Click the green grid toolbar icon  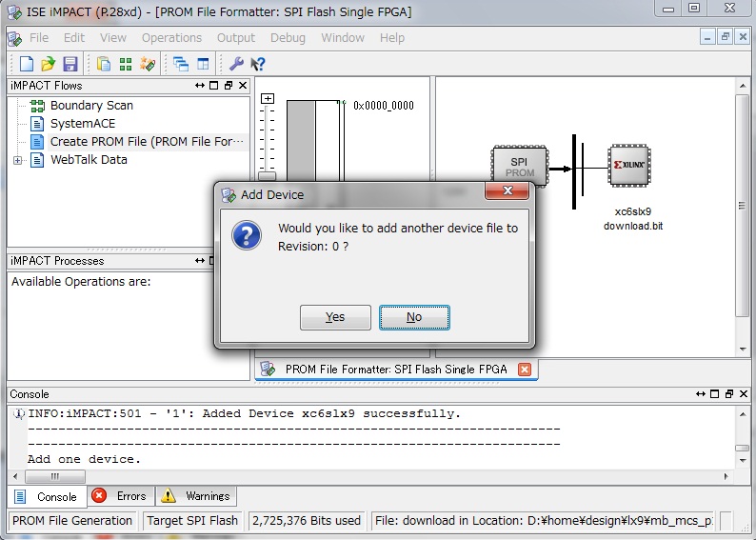[x=126, y=64]
